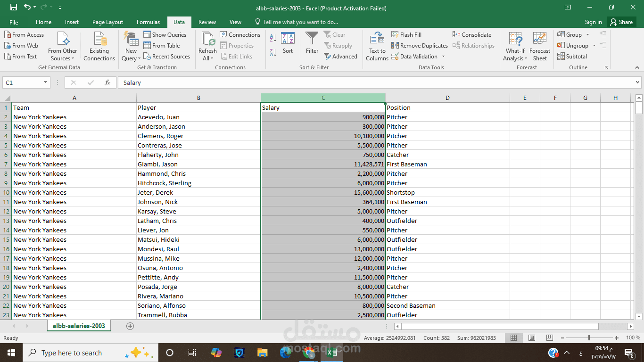Open the Sort dialog
Image resolution: width=644 pixels, height=362 pixels.
[x=288, y=43]
